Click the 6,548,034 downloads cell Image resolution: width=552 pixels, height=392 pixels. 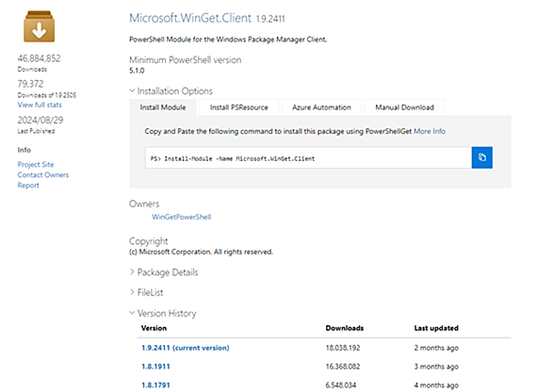[x=341, y=385]
